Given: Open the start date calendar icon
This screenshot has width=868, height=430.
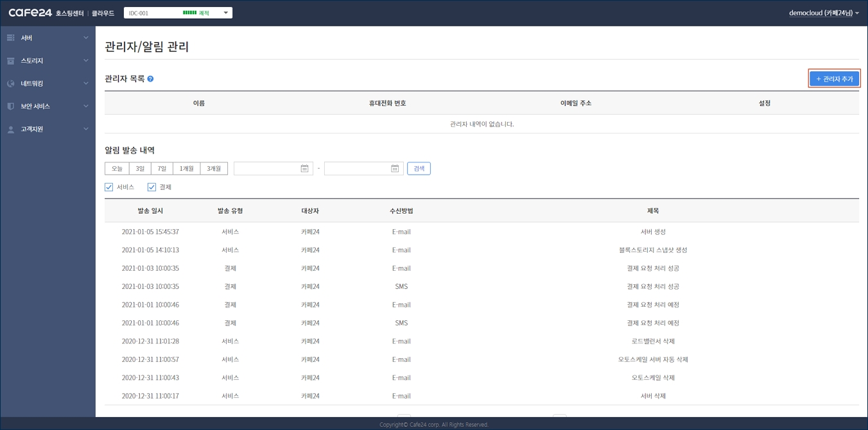Looking at the screenshot, I should (304, 169).
